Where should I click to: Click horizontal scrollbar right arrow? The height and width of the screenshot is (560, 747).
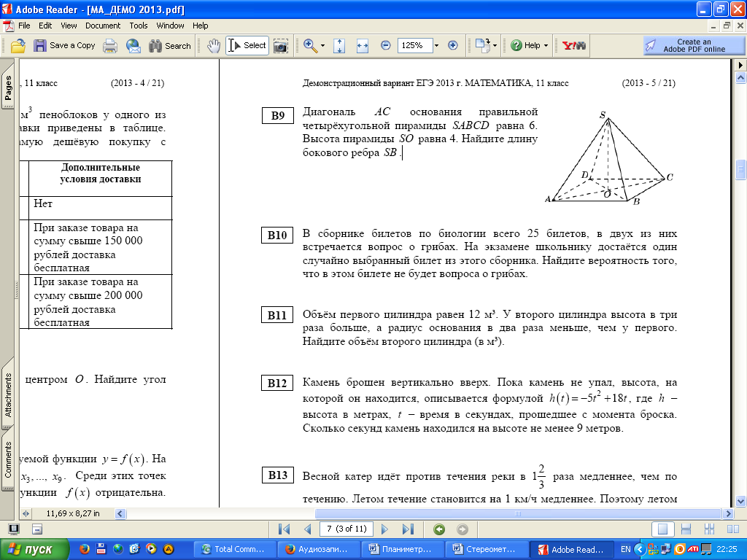[x=727, y=514]
